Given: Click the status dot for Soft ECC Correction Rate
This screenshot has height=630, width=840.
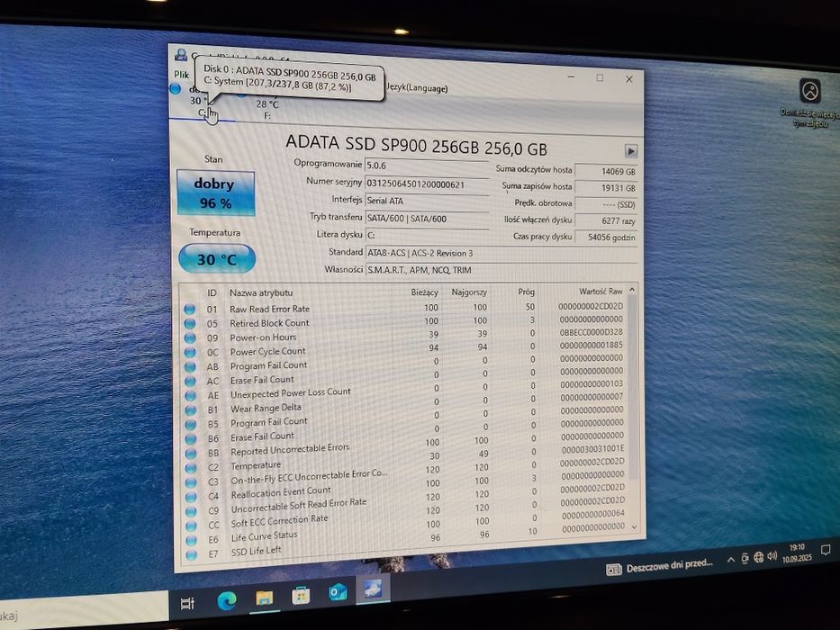Looking at the screenshot, I should (192, 526).
